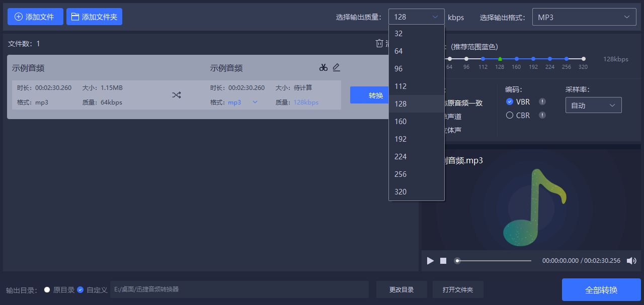This screenshot has width=644, height=305.
Task: Click the 打开文件夹 button
Action: coord(458,289)
